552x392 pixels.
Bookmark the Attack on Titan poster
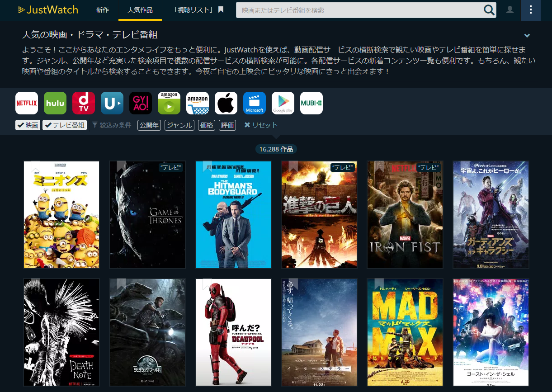point(293,167)
